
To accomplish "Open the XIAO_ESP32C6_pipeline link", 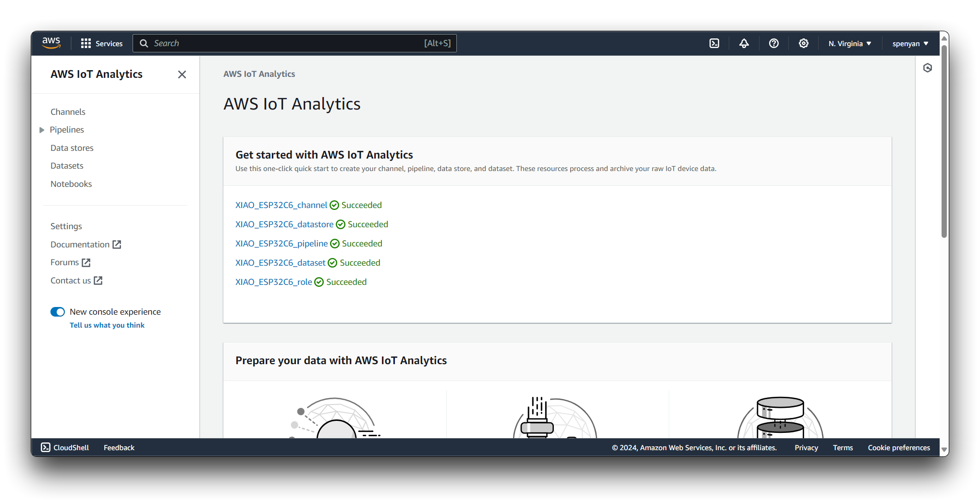I will pos(282,244).
